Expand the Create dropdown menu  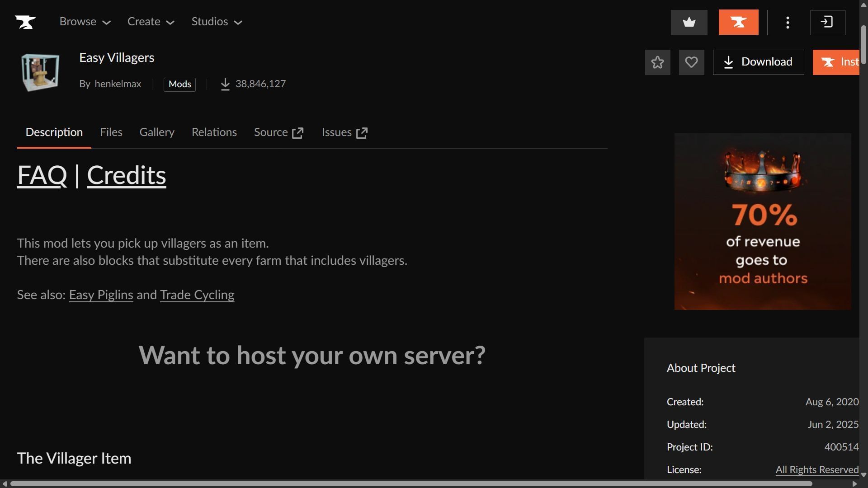(x=151, y=22)
